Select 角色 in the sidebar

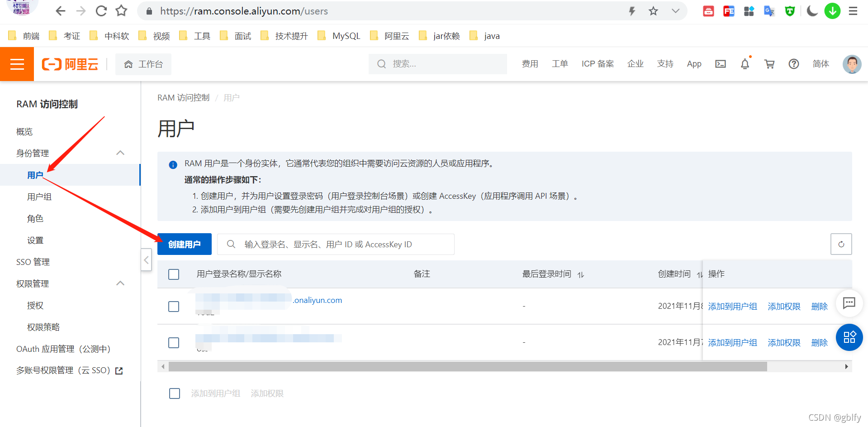pyautogui.click(x=35, y=218)
